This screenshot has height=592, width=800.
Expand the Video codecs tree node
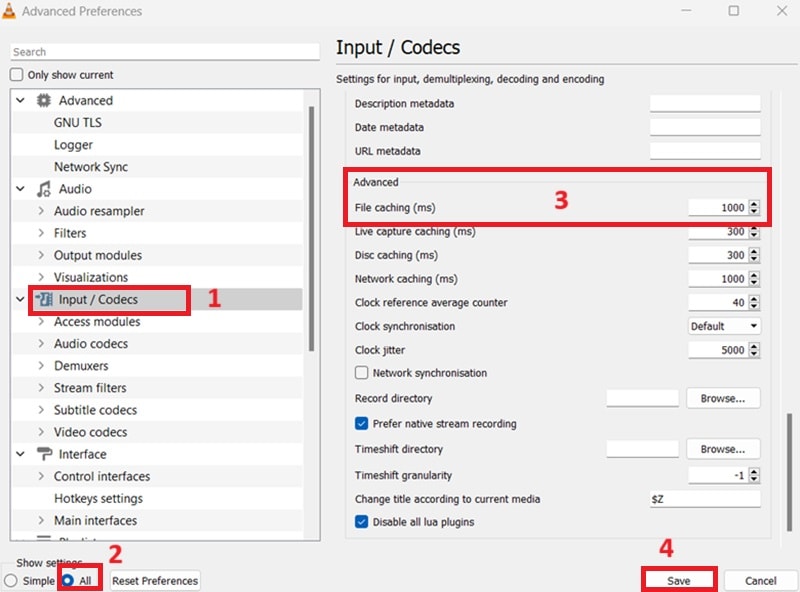click(x=41, y=432)
